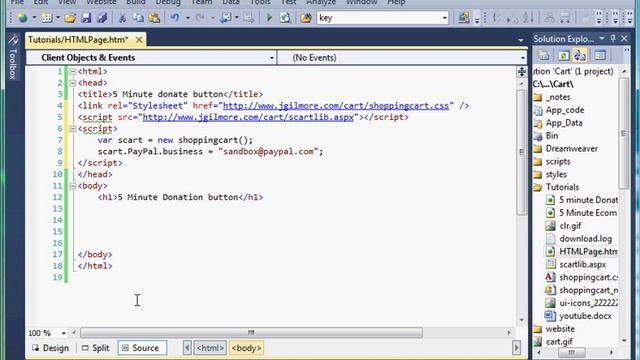Pin the Solution Explorer panel
The image size is (640, 360).
[613, 38]
